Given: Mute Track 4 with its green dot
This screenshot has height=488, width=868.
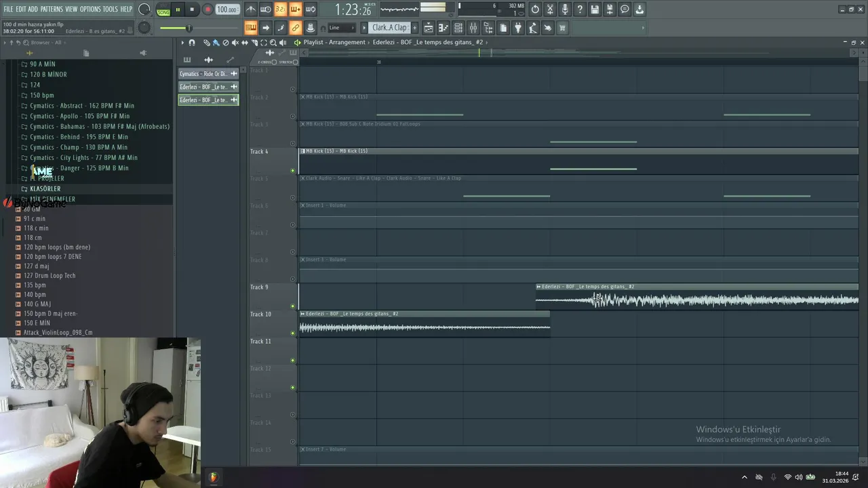Looking at the screenshot, I should tap(293, 171).
